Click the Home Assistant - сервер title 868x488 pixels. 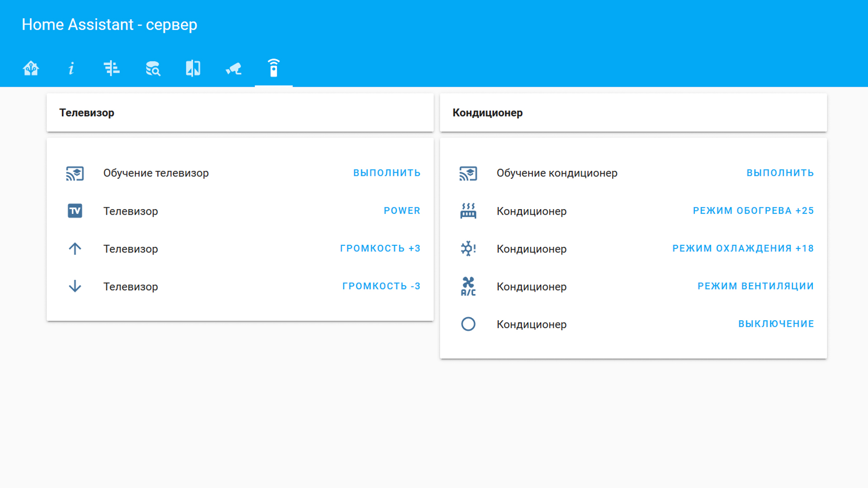click(109, 24)
